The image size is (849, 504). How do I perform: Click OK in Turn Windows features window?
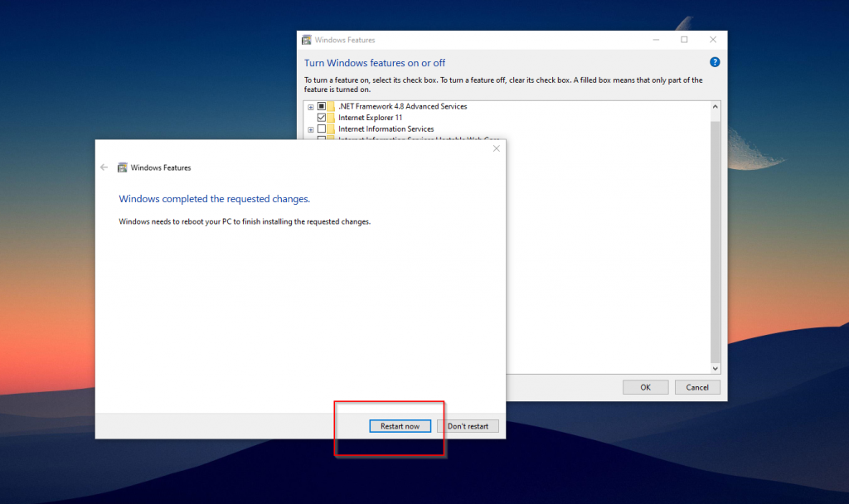point(645,387)
